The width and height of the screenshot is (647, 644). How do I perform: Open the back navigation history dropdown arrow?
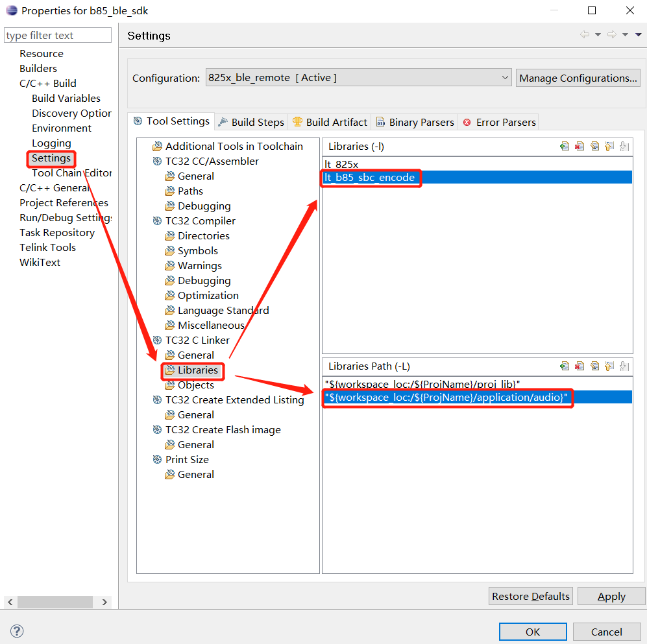pos(598,35)
